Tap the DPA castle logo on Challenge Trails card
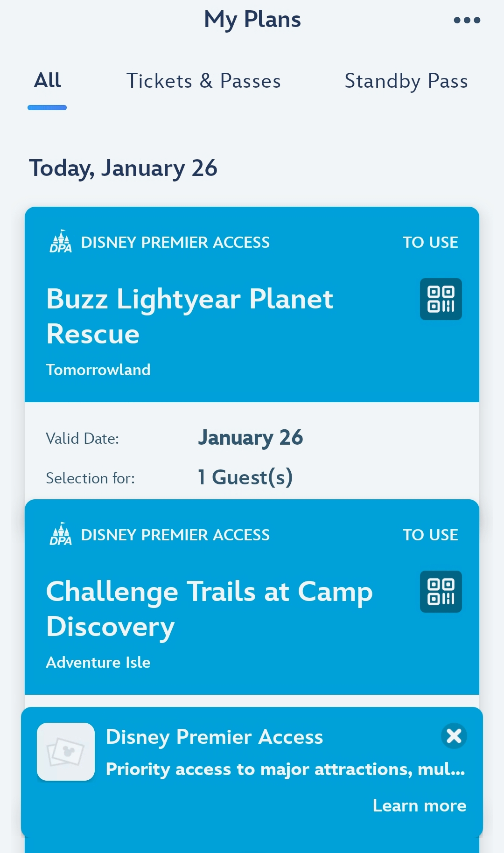 pos(61,534)
